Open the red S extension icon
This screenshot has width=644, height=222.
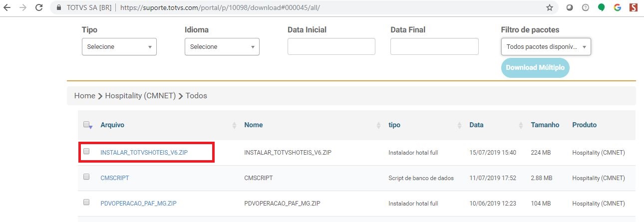pyautogui.click(x=634, y=8)
